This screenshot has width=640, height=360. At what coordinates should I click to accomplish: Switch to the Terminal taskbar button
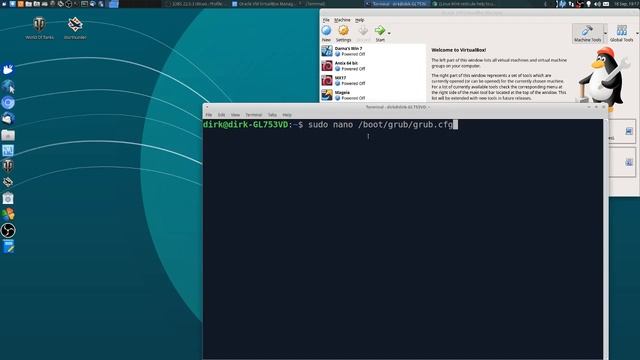pyautogui.click(x=397, y=4)
